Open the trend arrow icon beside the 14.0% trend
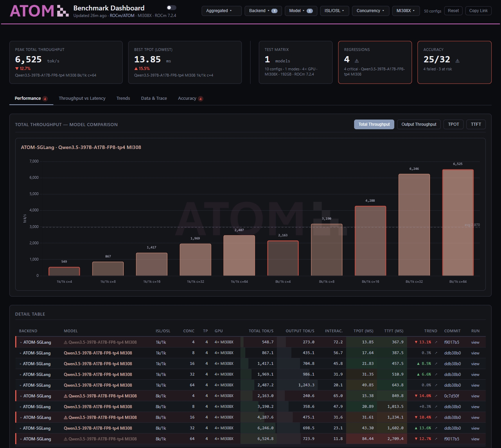 coord(436,396)
